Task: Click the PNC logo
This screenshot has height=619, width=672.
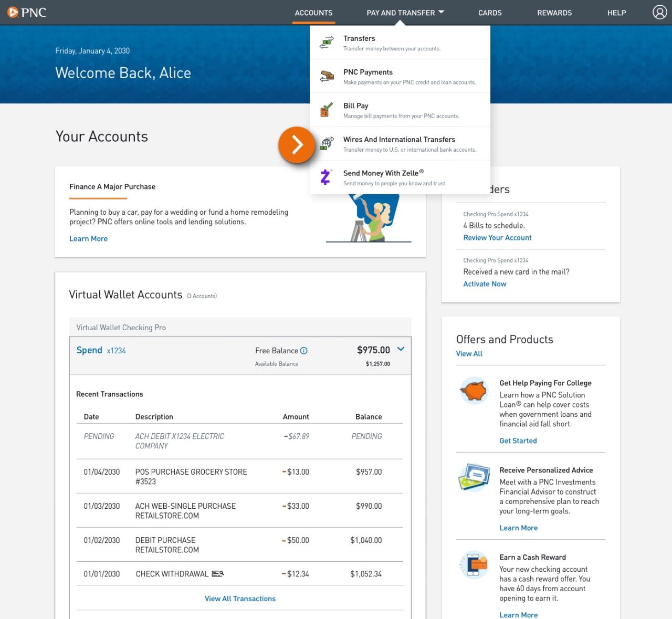Action: click(26, 12)
